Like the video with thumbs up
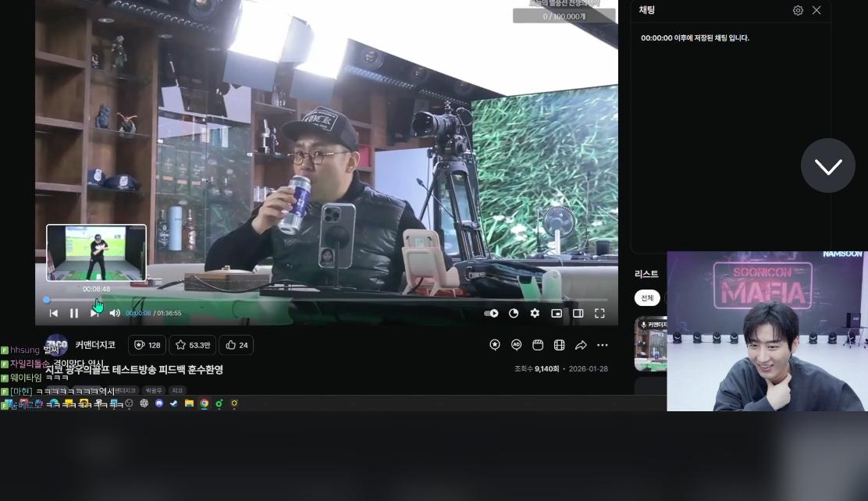 coord(237,345)
